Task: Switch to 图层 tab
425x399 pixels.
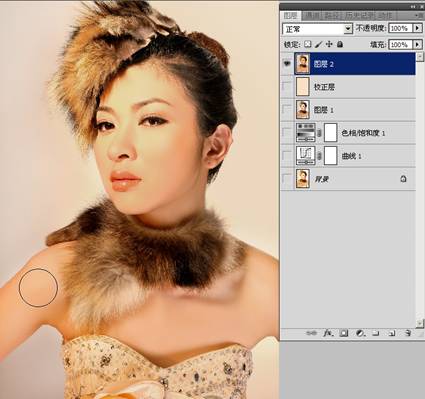Action: coord(290,16)
